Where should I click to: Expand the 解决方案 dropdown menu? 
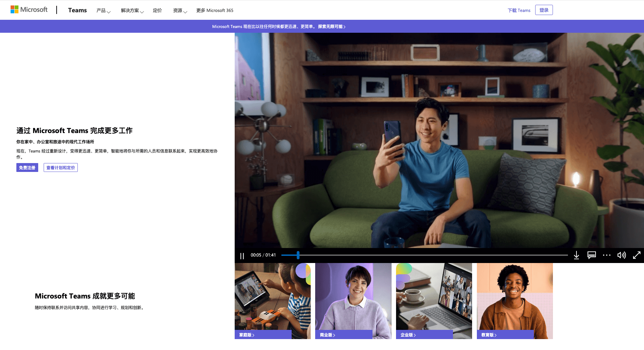(132, 11)
